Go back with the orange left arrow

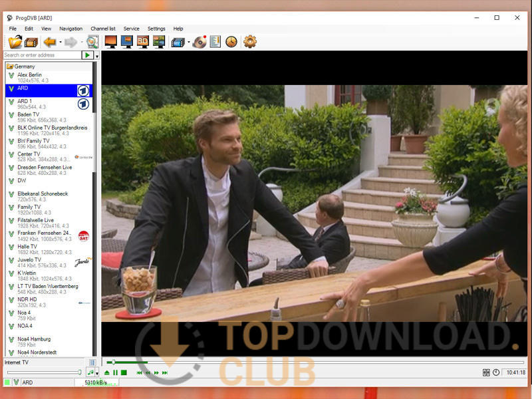click(50, 42)
